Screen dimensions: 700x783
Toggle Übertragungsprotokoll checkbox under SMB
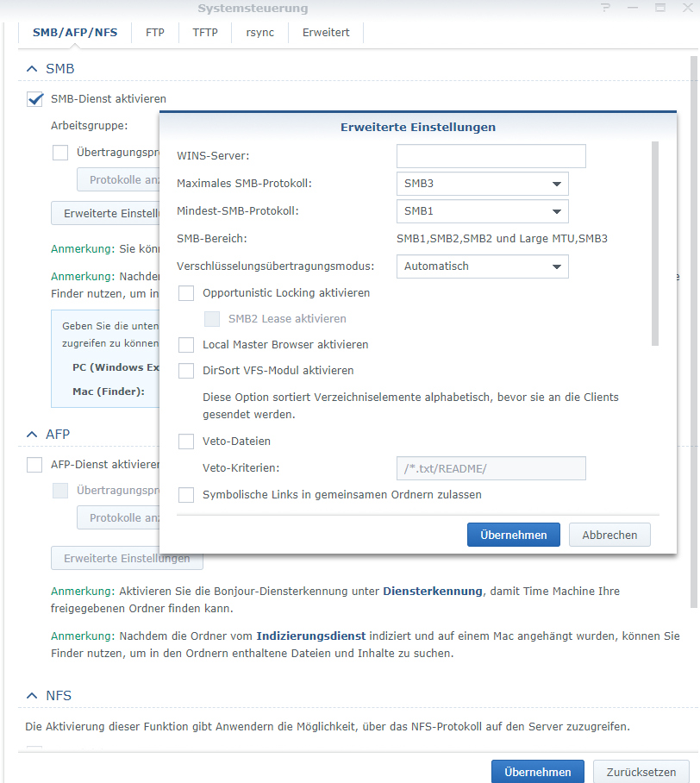pyautogui.click(x=60, y=153)
